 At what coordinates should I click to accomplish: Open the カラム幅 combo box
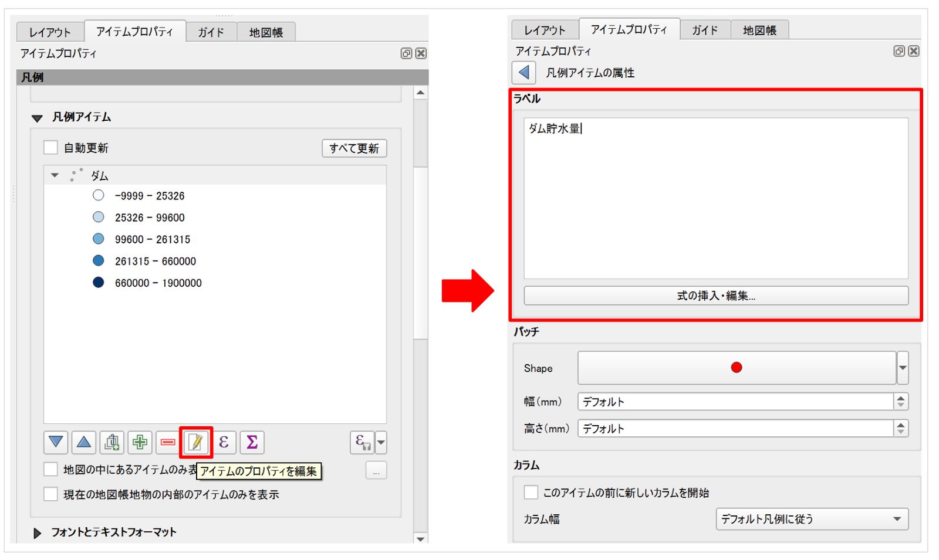point(812,519)
